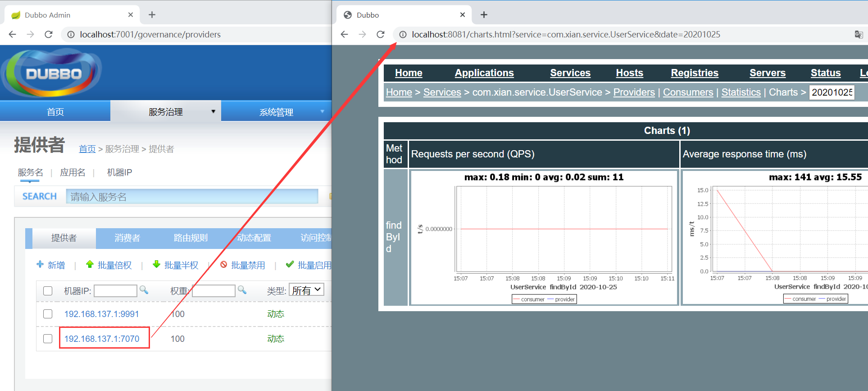Click the QPS chart image for findById
The height and width of the screenshot is (391, 868).
tap(544, 238)
